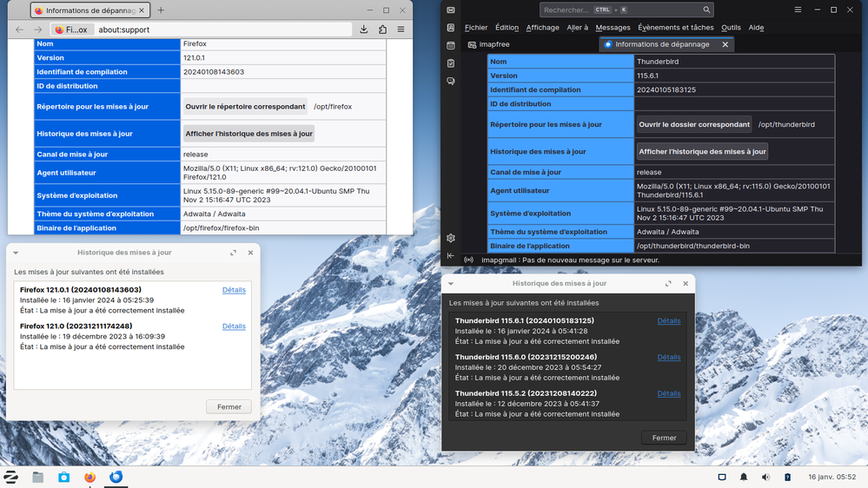Open the Édition menu in Thunderbird
The width and height of the screenshot is (868, 488).
[x=507, y=28]
